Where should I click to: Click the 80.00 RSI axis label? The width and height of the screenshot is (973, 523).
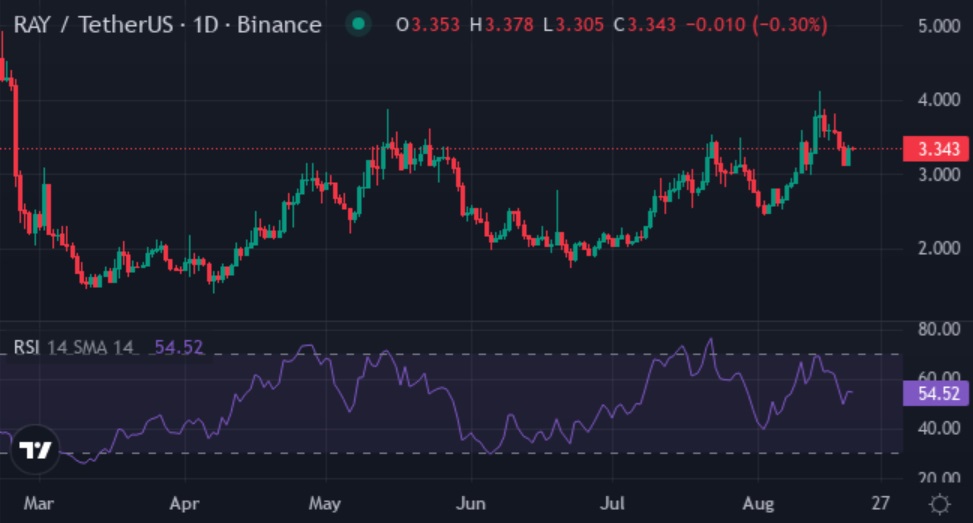point(939,329)
